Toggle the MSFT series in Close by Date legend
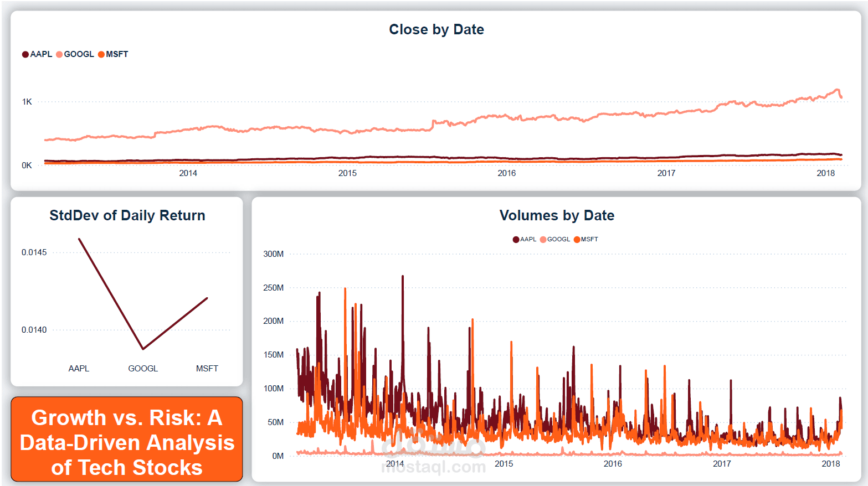 [x=116, y=54]
